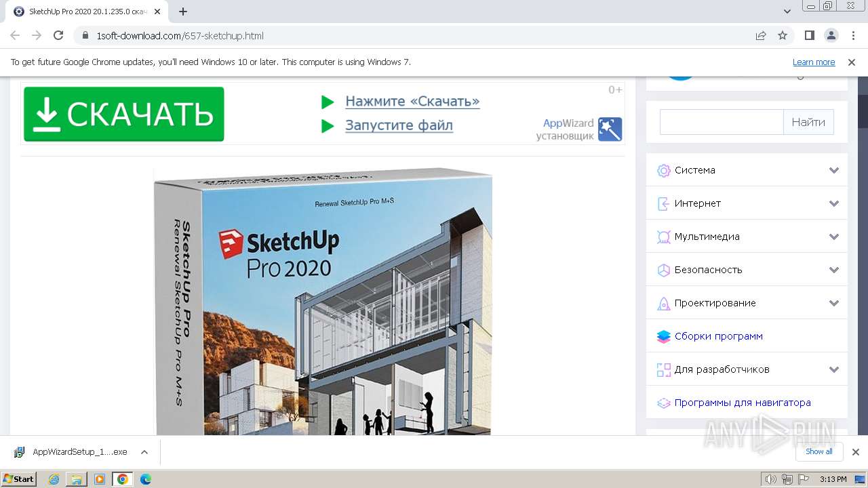
Task: Open the Windows Start menu
Action: coord(19,479)
